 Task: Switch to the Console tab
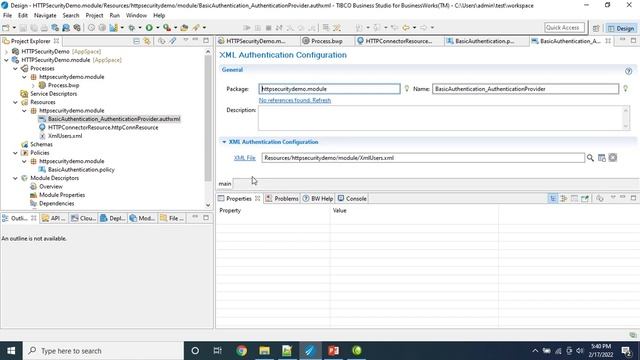[x=352, y=198]
